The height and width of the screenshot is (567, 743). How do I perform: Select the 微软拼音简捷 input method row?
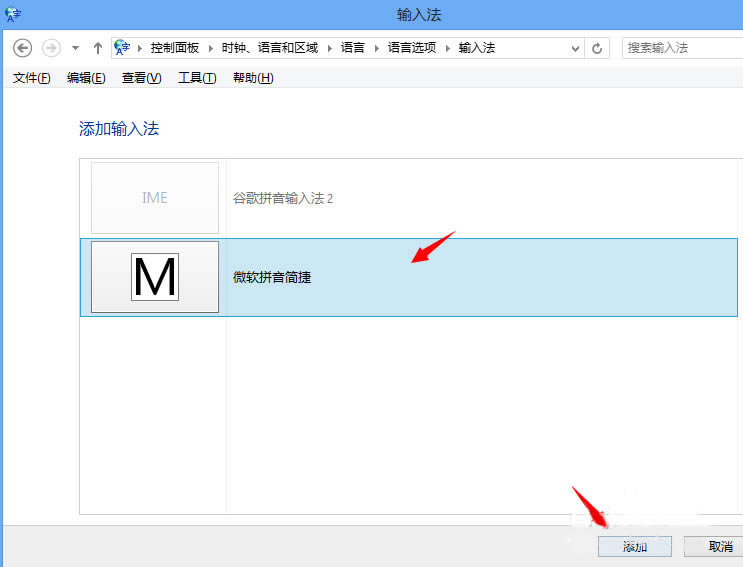coord(408,277)
